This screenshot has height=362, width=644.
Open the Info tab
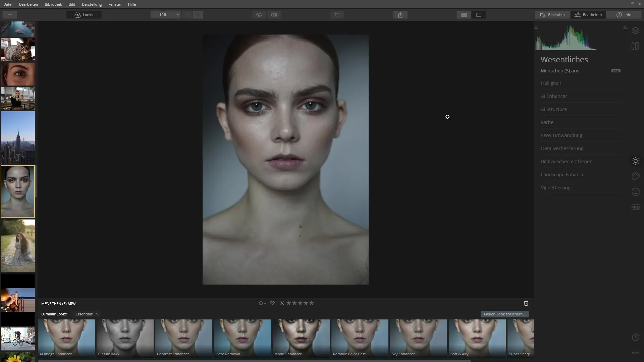[x=624, y=15]
